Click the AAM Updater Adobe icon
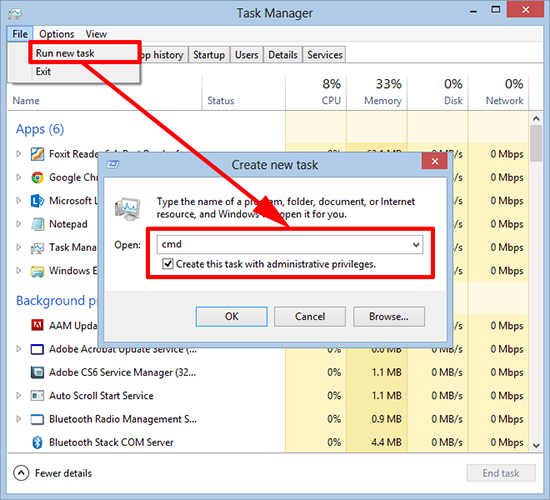The width and height of the screenshot is (550, 500). (x=37, y=325)
